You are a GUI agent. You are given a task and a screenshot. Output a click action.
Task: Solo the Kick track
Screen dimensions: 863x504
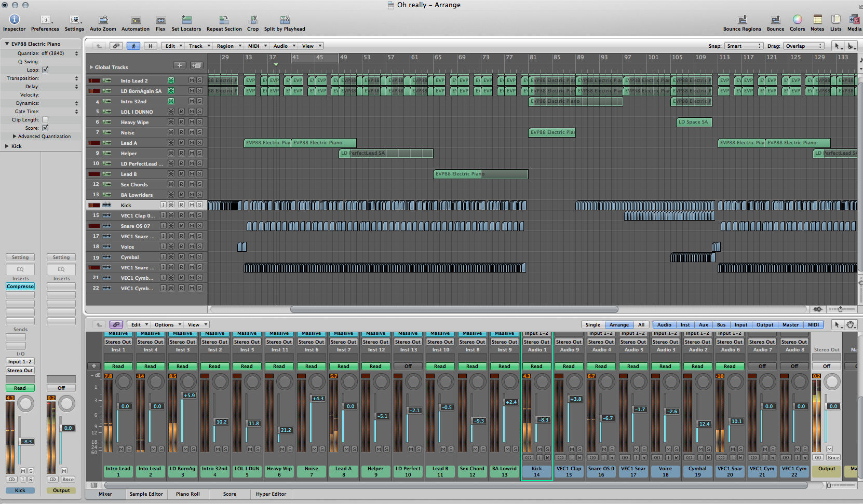pos(199,205)
